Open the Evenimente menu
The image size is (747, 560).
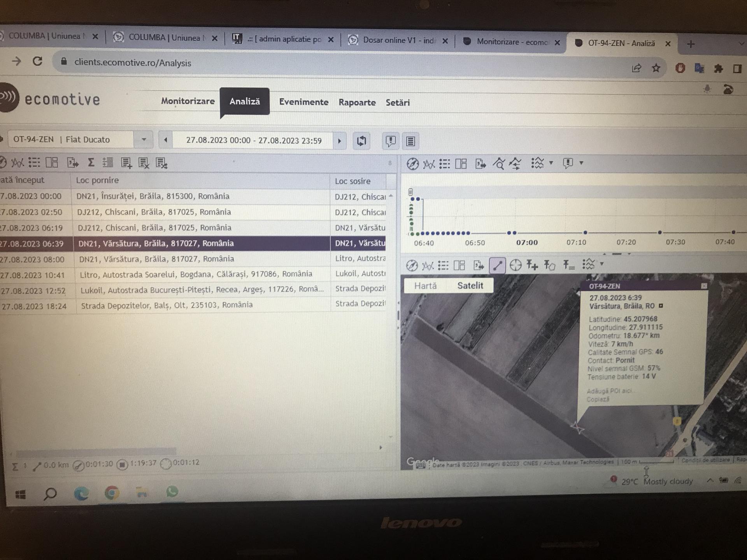pos(303,102)
